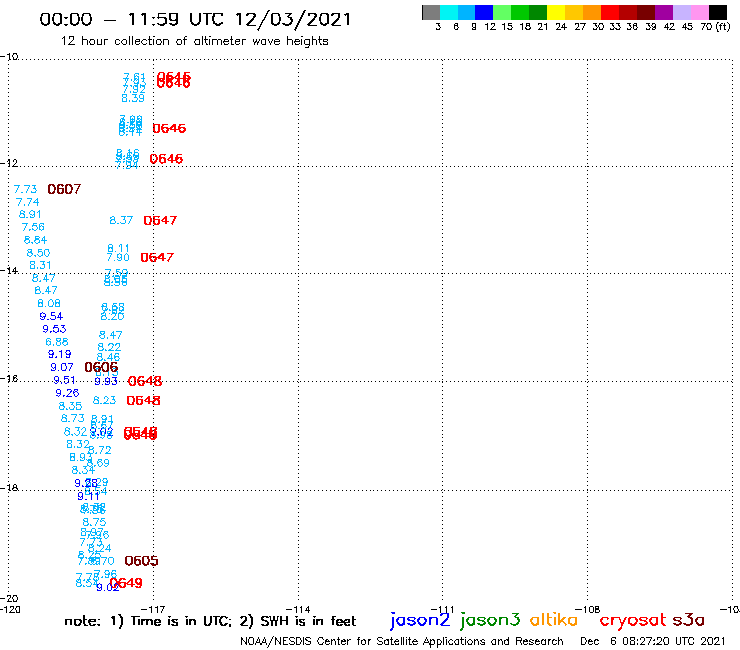Click the wave height value '7.74'

(27, 202)
